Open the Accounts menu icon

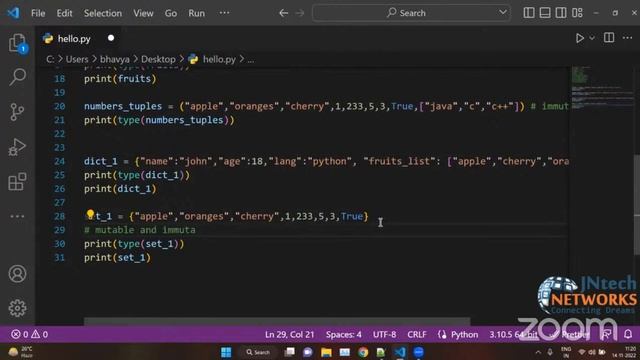click(17, 273)
